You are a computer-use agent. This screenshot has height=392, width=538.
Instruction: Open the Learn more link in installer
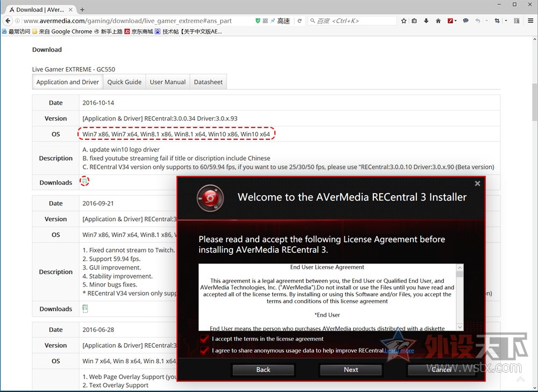pos(399,351)
